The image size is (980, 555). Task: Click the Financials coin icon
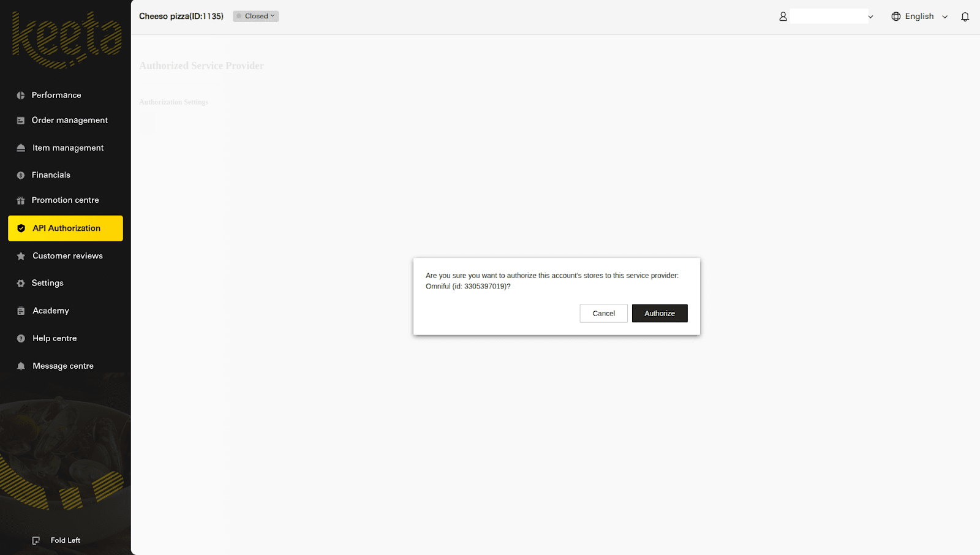tap(21, 175)
